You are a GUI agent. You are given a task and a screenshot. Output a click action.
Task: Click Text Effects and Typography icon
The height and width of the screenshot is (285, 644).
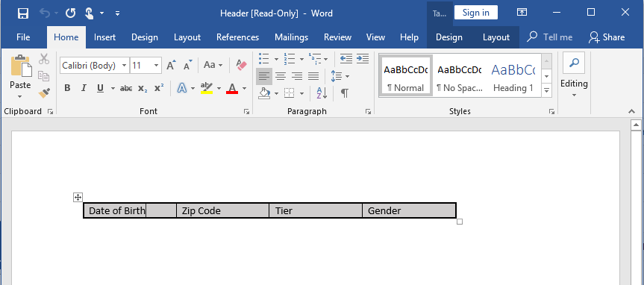pos(182,88)
